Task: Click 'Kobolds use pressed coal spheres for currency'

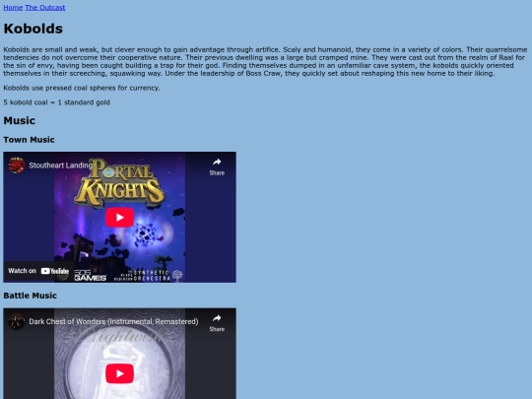Action: (82, 88)
